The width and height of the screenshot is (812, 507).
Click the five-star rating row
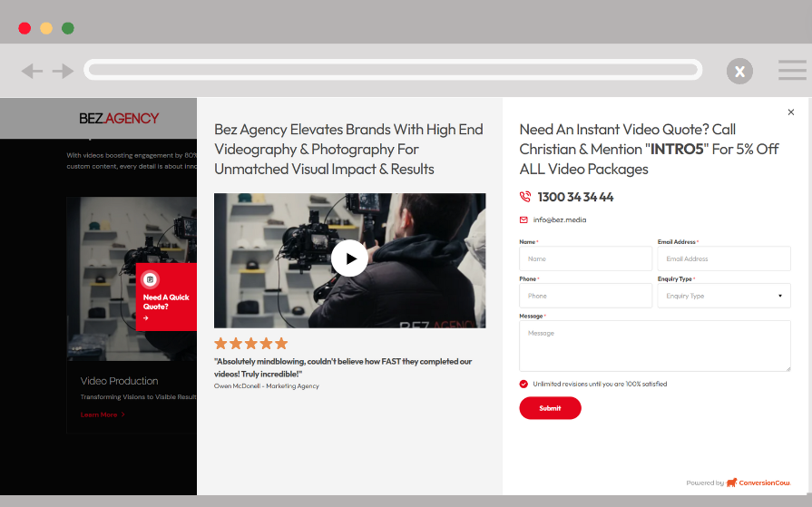[250, 344]
